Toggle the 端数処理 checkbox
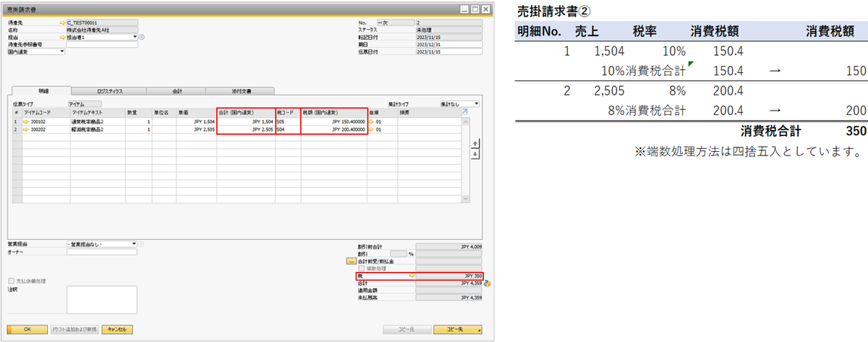 [x=362, y=268]
